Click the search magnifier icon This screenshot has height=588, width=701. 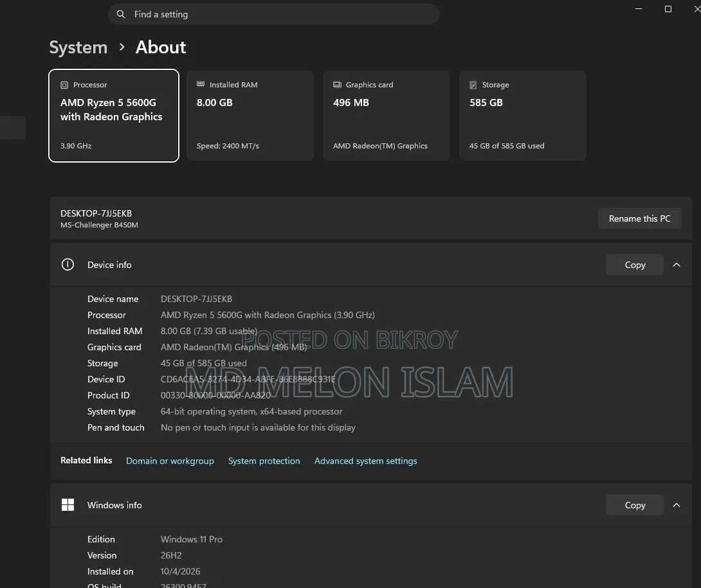pos(121,14)
